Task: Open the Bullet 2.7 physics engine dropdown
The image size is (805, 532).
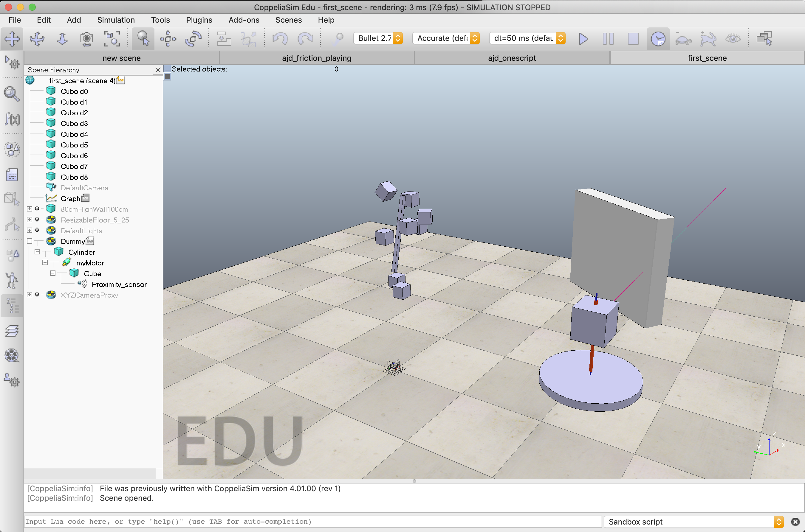Action: tap(378, 38)
